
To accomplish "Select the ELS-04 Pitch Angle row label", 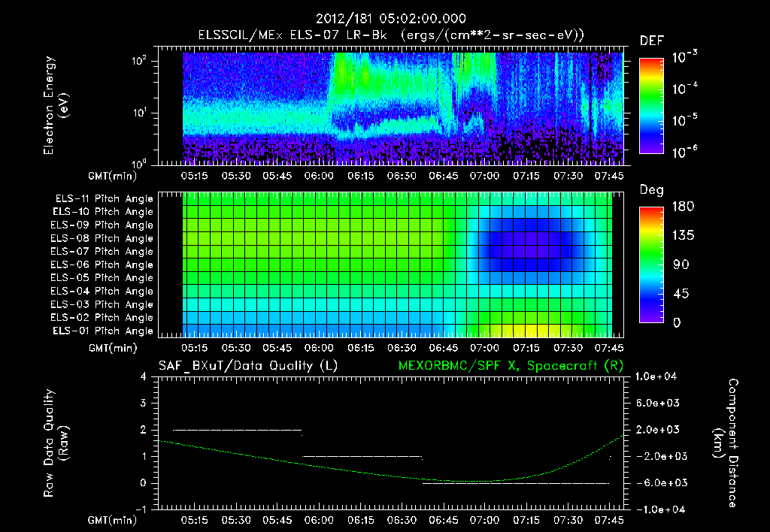I will click(x=102, y=291).
